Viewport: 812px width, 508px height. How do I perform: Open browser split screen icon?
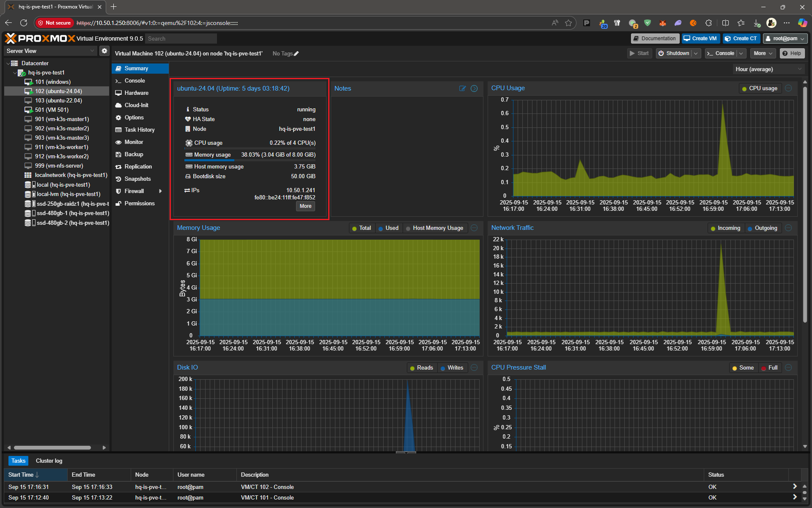(725, 23)
